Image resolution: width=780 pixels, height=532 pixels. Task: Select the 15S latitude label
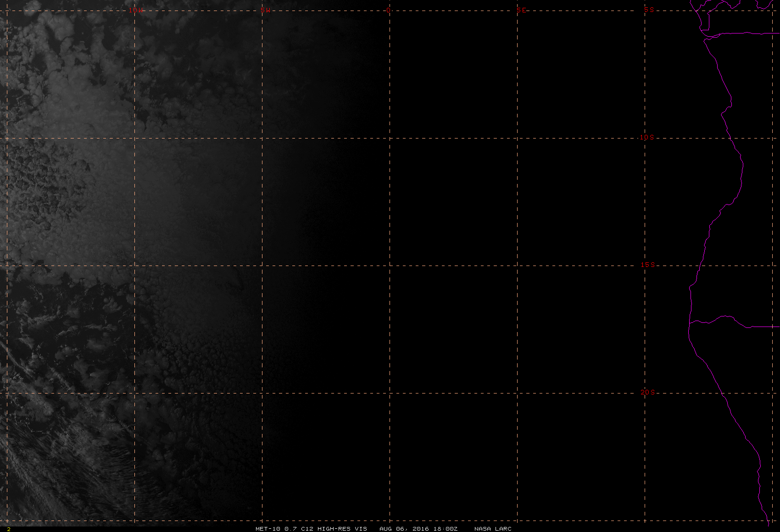coord(647,265)
